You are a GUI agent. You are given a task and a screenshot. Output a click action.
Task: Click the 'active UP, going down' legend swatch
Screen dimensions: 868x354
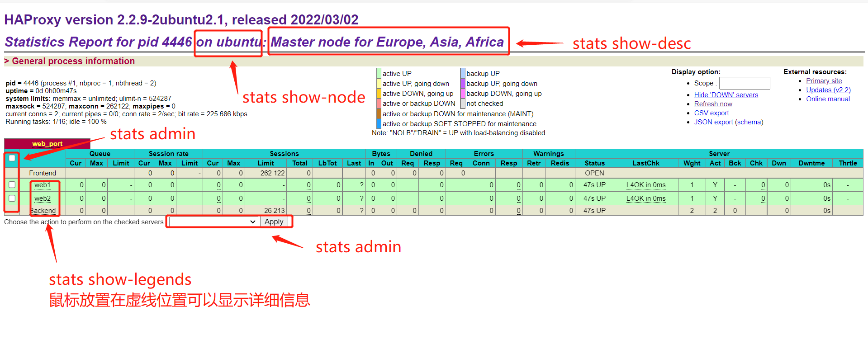(379, 83)
